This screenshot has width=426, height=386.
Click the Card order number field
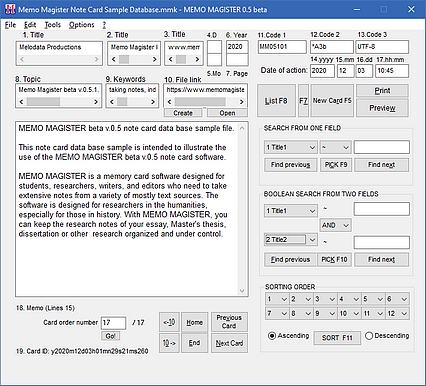(113, 323)
